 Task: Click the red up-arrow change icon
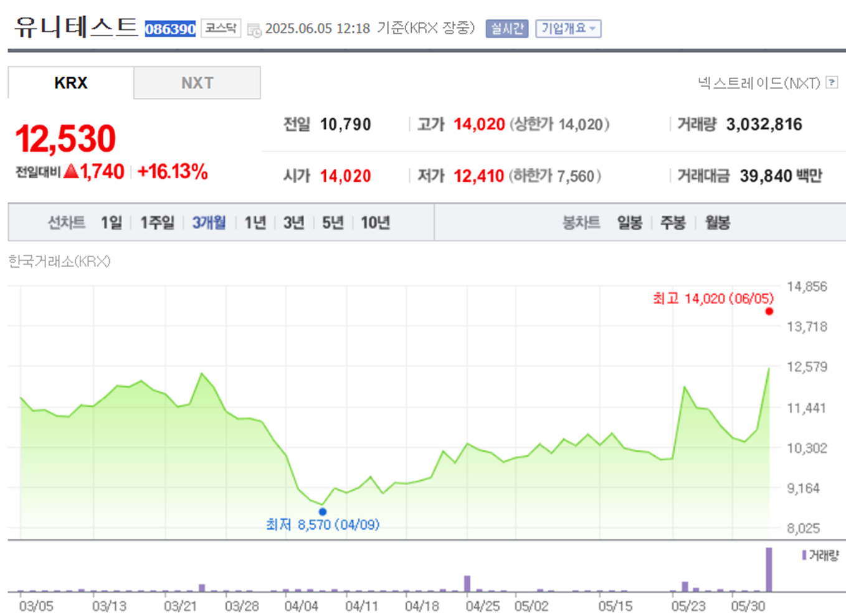pyautogui.click(x=71, y=171)
